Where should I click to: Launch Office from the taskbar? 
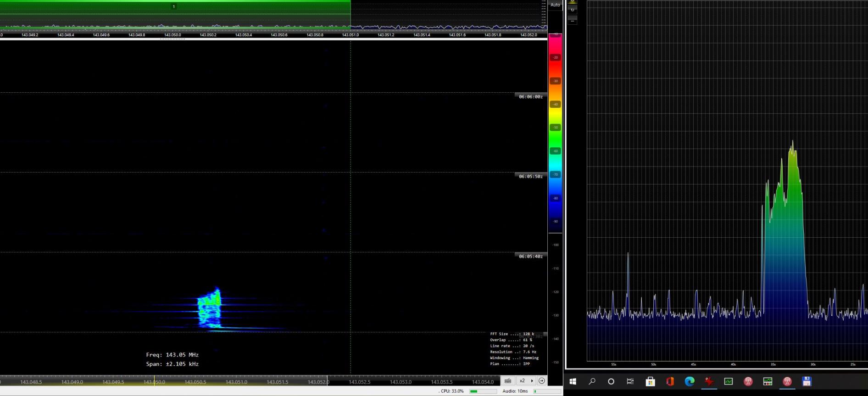click(x=670, y=381)
